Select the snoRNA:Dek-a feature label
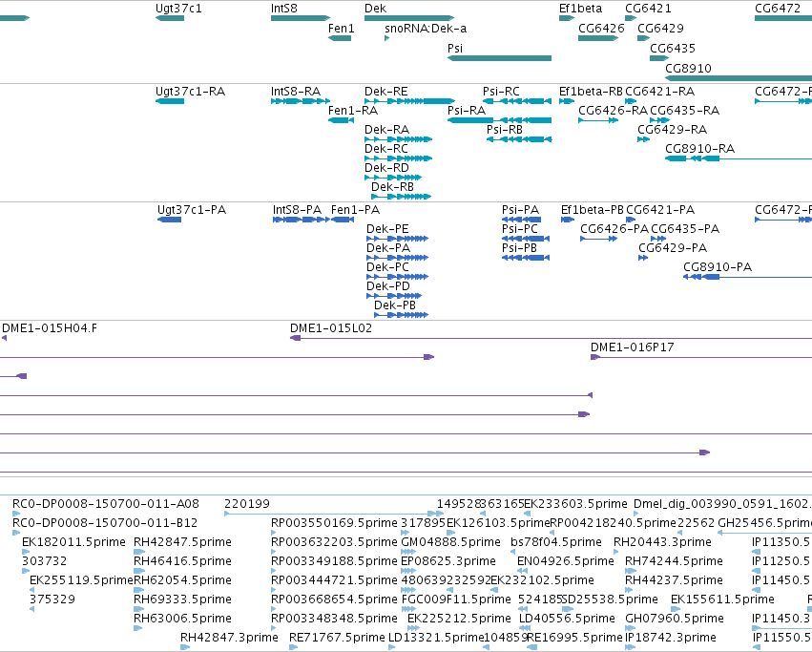 point(426,28)
